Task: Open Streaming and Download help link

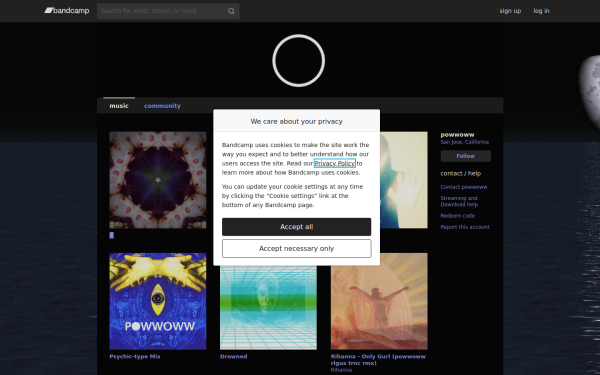Action: 459,201
